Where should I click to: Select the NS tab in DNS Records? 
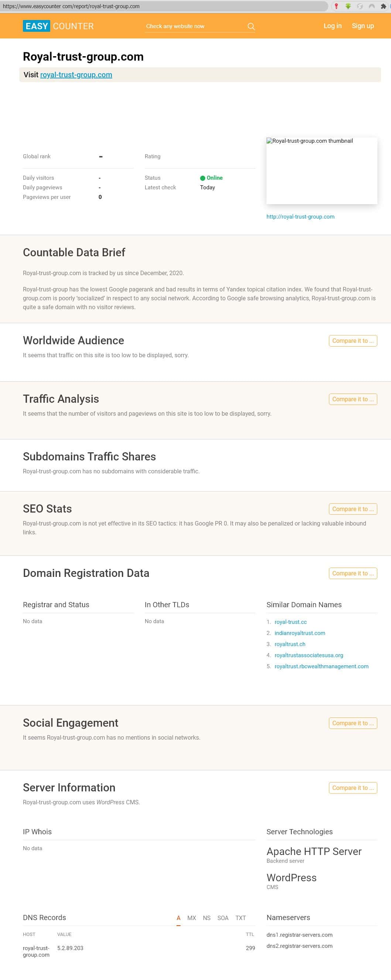(206, 918)
